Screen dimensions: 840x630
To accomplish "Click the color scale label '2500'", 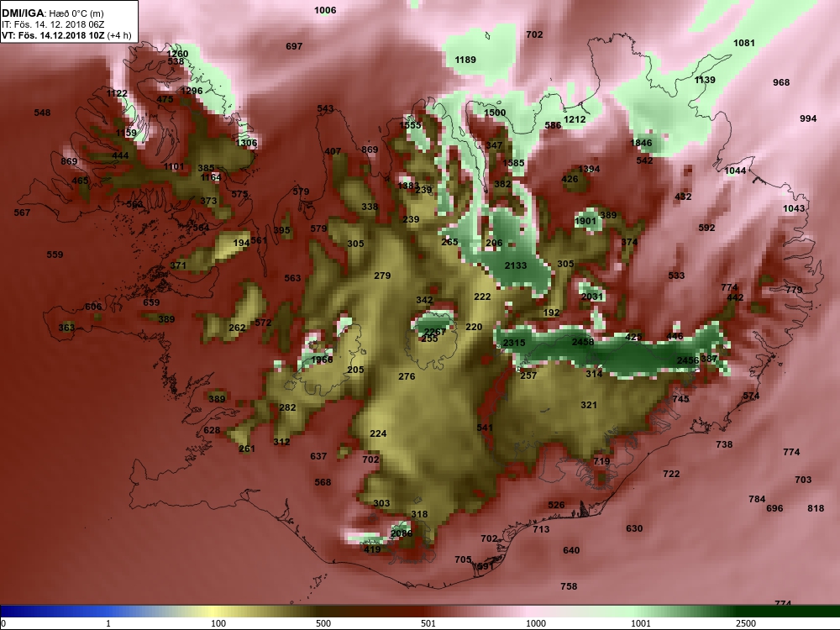I will (746, 623).
